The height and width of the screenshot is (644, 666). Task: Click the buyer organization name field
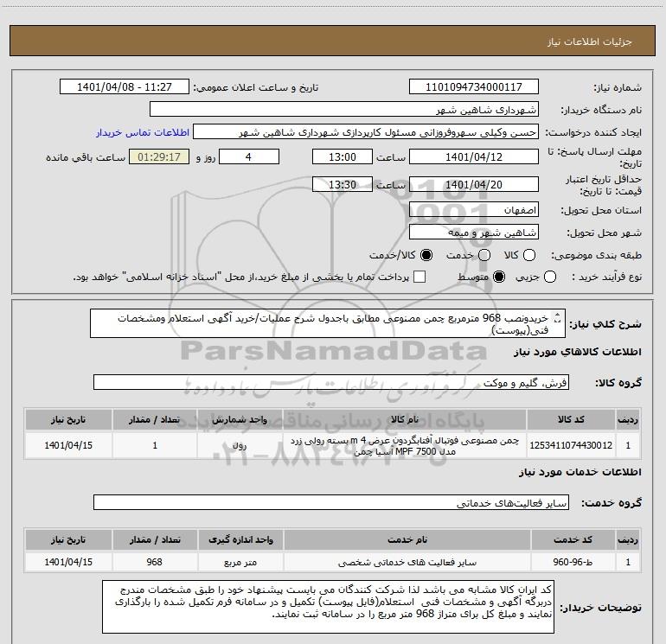[344, 109]
